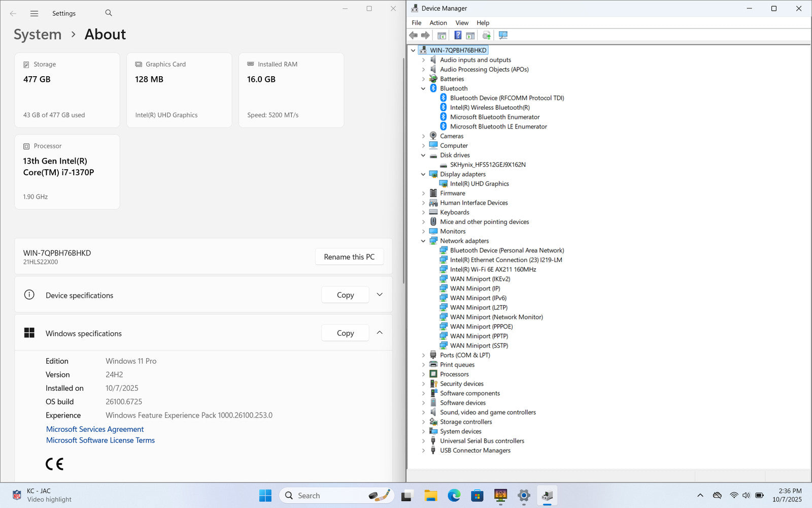Collapse Windows specifications section chevron
The width and height of the screenshot is (812, 508).
point(380,333)
